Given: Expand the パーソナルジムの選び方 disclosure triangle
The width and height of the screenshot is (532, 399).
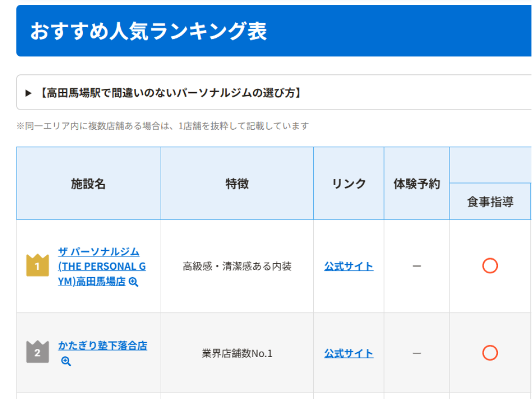Looking at the screenshot, I should 29,93.
